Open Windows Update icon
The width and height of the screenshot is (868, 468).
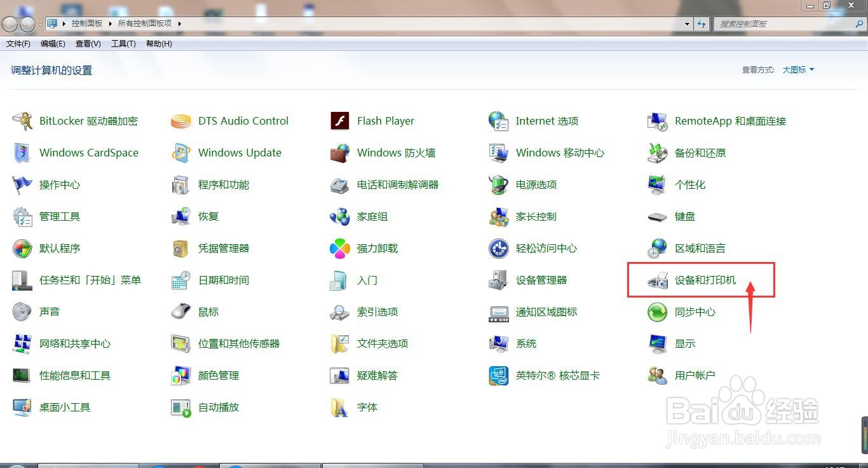click(x=181, y=153)
